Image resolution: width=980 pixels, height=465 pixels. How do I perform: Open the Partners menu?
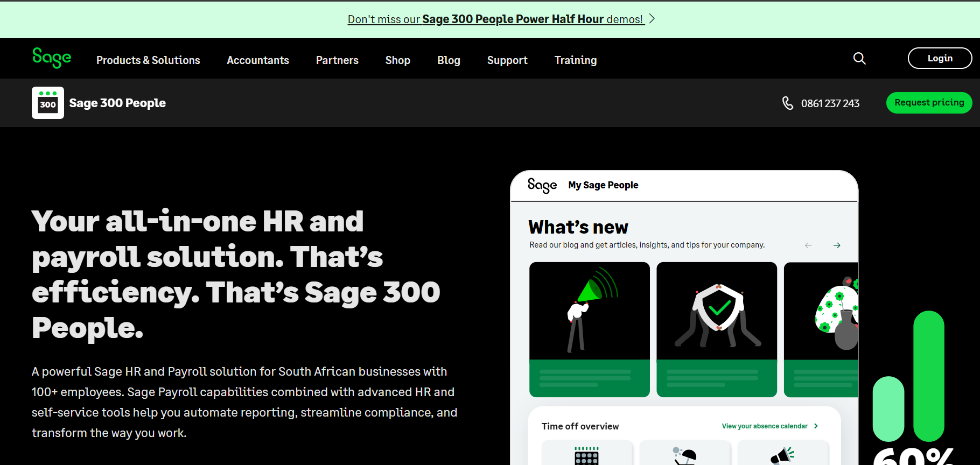click(x=337, y=60)
